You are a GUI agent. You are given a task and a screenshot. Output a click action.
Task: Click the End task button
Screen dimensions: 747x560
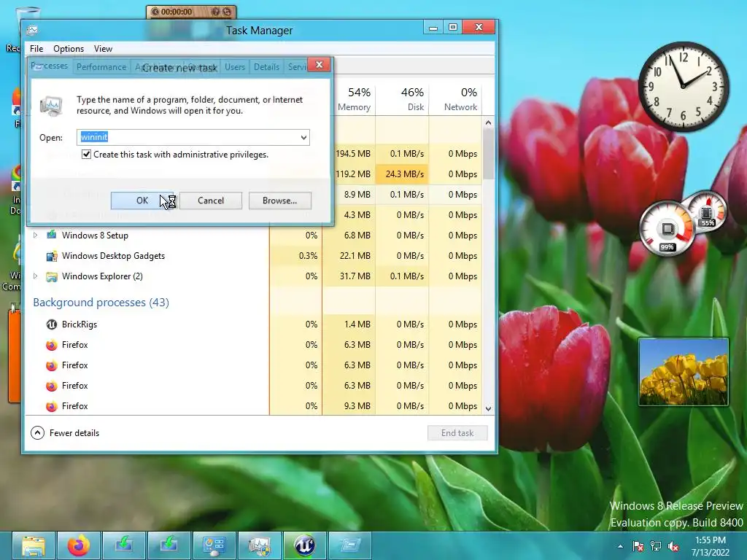coord(457,433)
